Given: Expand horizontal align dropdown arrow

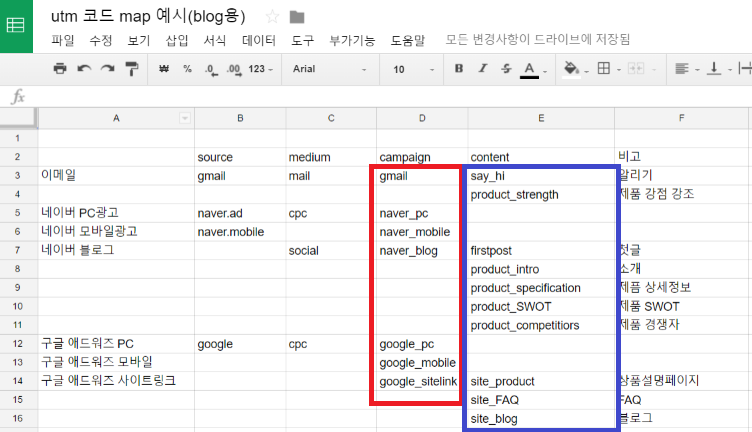Looking at the screenshot, I should click(697, 70).
